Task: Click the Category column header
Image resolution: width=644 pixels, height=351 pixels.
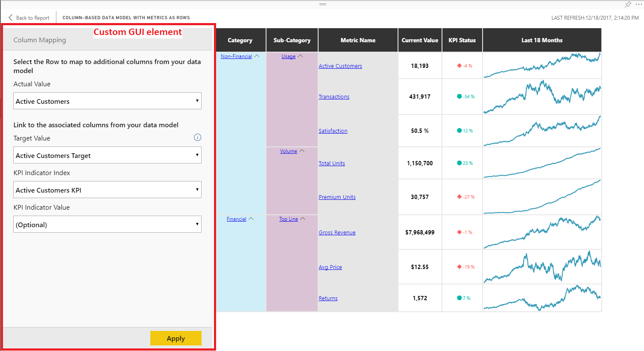Action: pyautogui.click(x=240, y=40)
